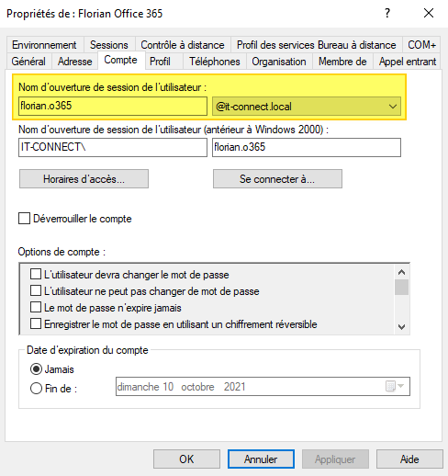The height and width of the screenshot is (476, 448).
Task: Click the account options scrollbar thumb
Action: [402, 287]
